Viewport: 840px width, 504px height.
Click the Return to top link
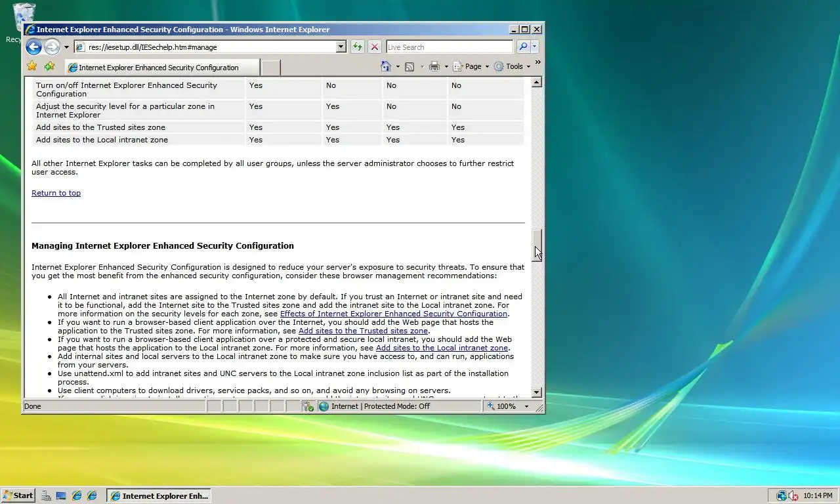56,193
